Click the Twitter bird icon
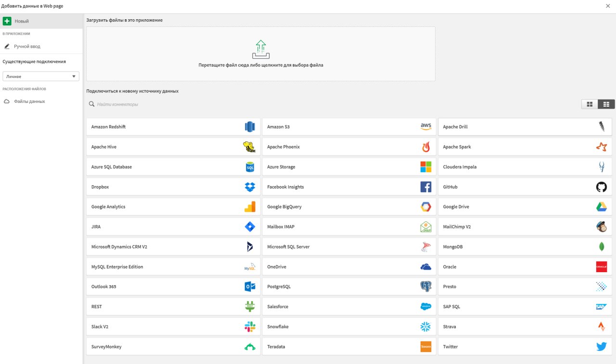The image size is (616, 364). (601, 347)
